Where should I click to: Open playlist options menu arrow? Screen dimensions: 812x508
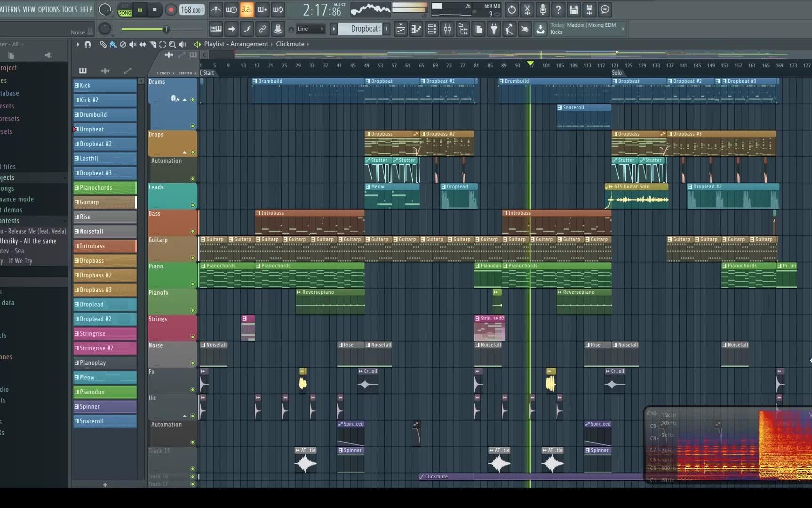pyautogui.click(x=78, y=44)
